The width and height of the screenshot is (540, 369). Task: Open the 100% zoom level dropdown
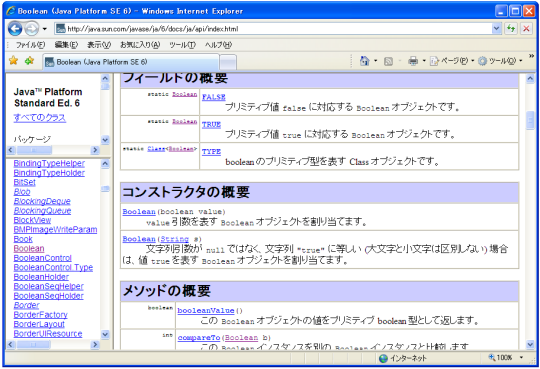[x=521, y=358]
